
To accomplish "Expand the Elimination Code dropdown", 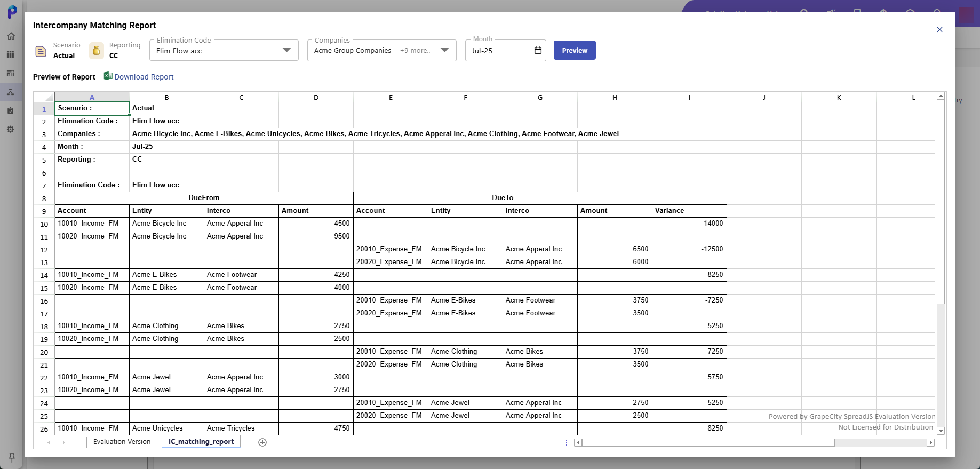I will pyautogui.click(x=286, y=50).
